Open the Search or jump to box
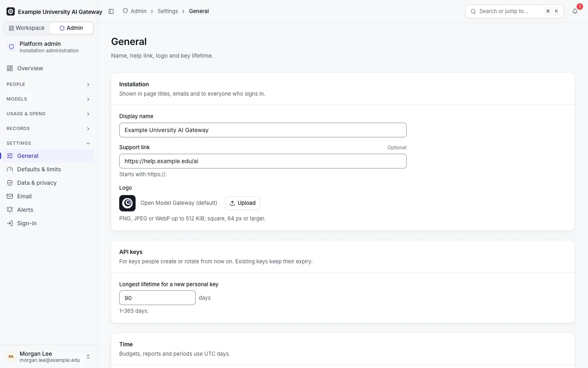The image size is (588, 368). 514,11
